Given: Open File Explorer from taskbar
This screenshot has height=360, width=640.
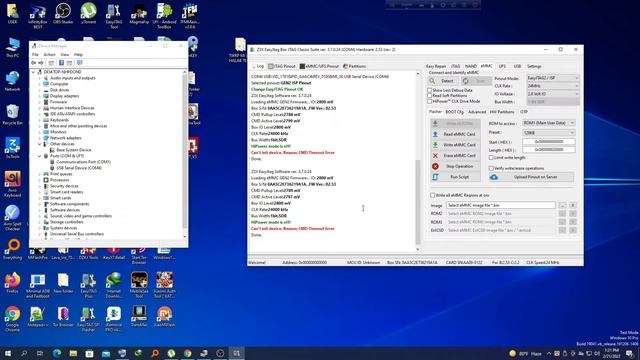Looking at the screenshot, I should (73, 353).
